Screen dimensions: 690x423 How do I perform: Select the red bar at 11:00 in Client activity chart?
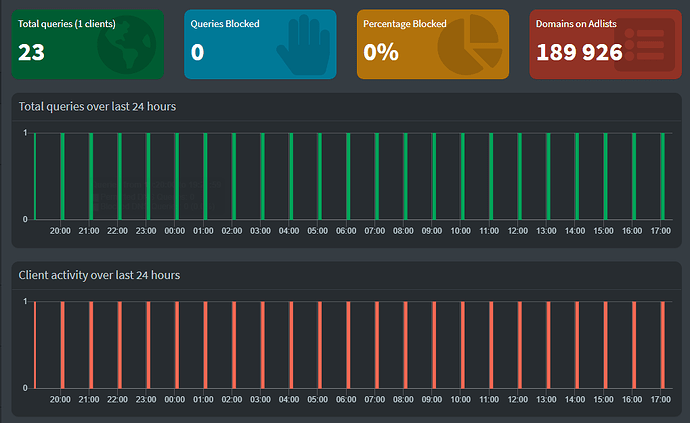pos(491,345)
